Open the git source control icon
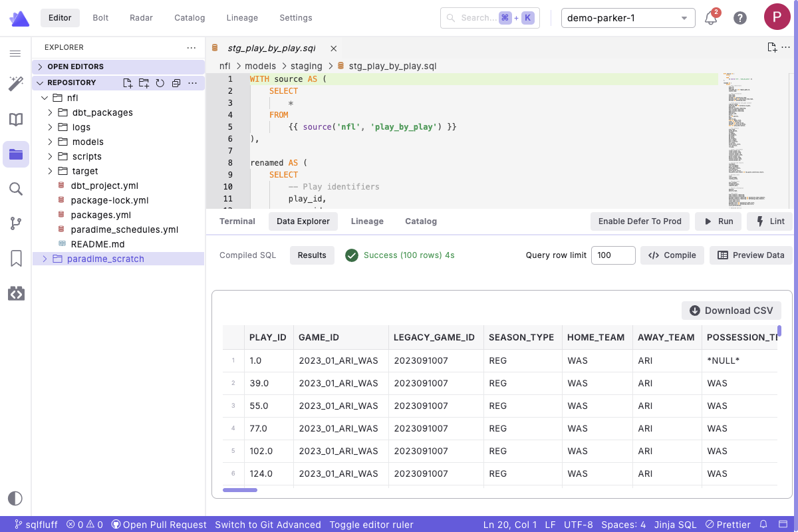Image resolution: width=798 pixels, height=532 pixels. [x=15, y=223]
